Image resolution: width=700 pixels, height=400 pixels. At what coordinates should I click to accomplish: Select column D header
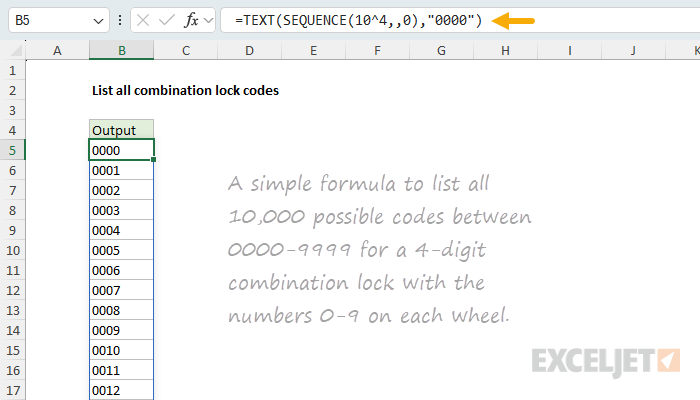tap(250, 50)
